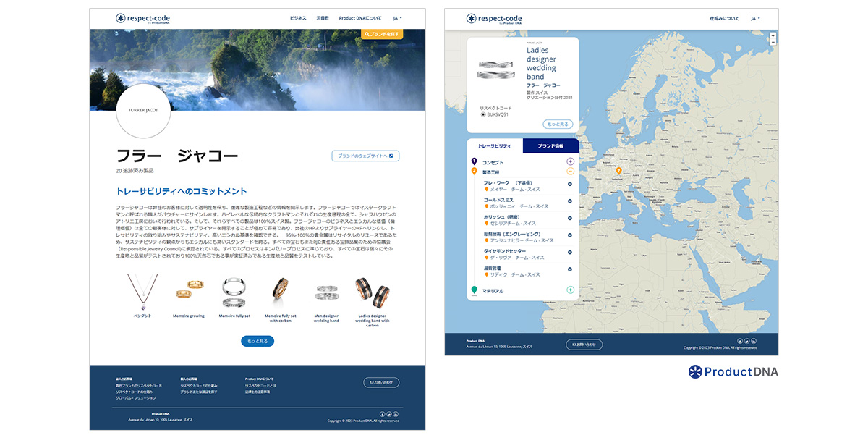This screenshot has width=868, height=443.
Task: Show info for ポリッシュ (研磨) step
Action: 570,219
